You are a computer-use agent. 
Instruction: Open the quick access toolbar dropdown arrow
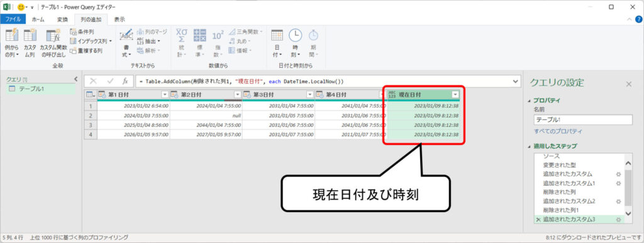point(32,8)
